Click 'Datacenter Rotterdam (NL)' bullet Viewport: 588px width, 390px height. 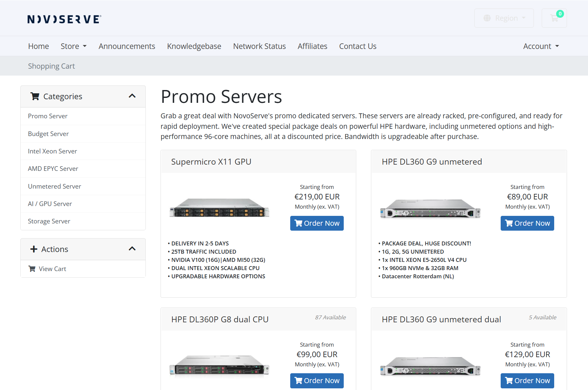(418, 276)
